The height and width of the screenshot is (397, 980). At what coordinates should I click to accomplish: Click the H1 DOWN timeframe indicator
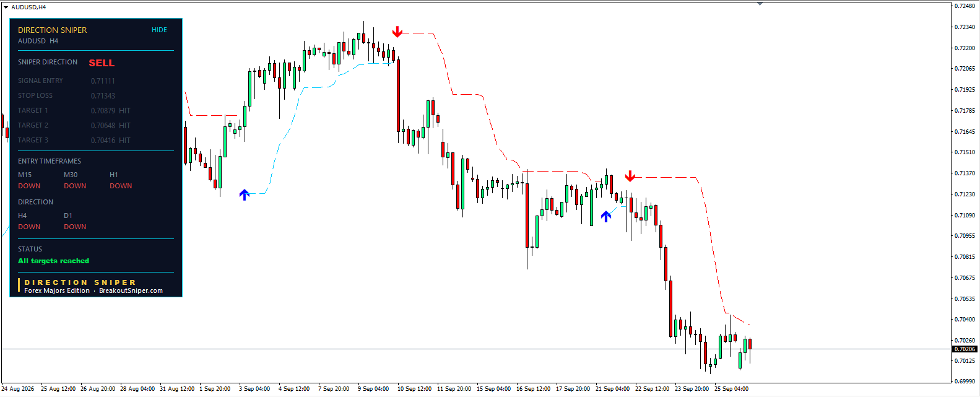pos(121,186)
